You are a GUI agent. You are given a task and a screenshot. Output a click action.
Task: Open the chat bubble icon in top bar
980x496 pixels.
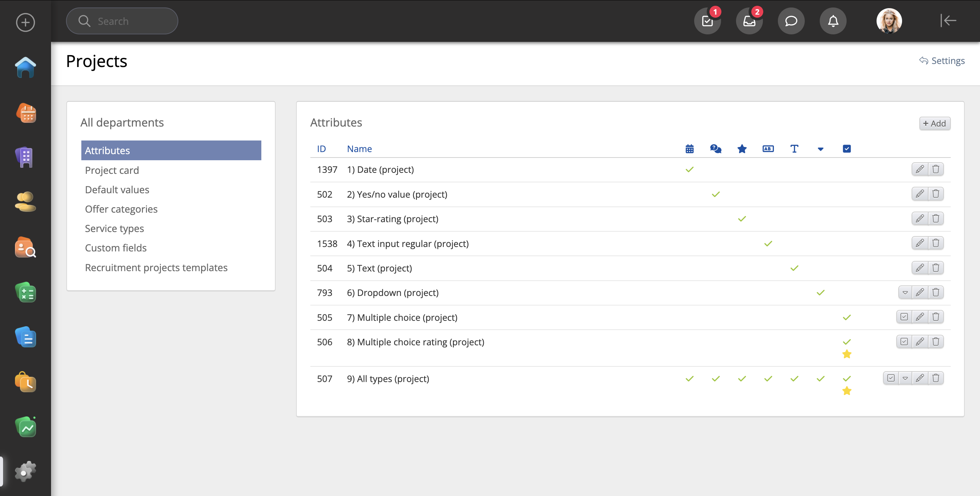[x=791, y=21]
